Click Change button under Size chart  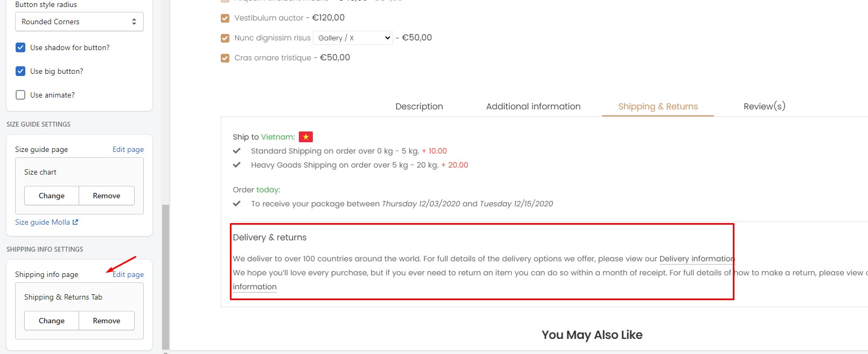coord(52,196)
